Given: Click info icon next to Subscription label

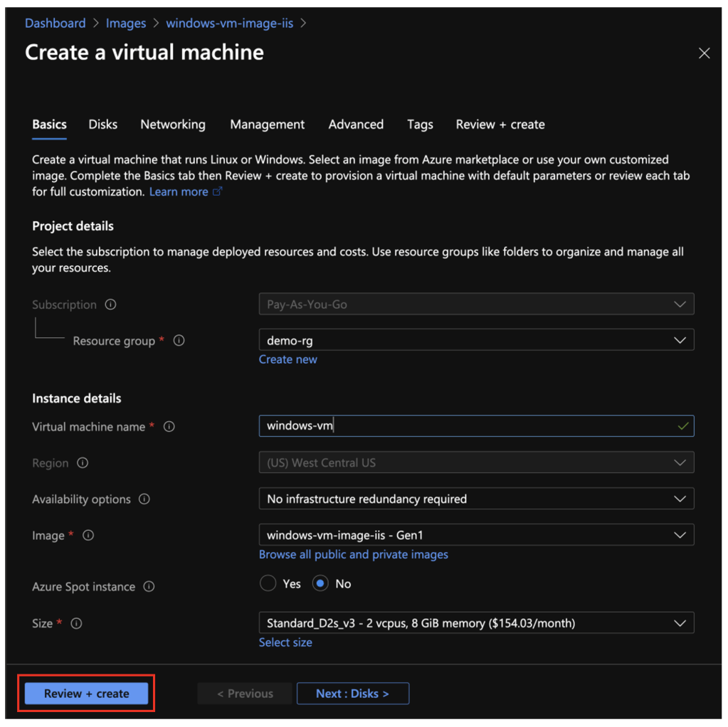Looking at the screenshot, I should [x=110, y=304].
